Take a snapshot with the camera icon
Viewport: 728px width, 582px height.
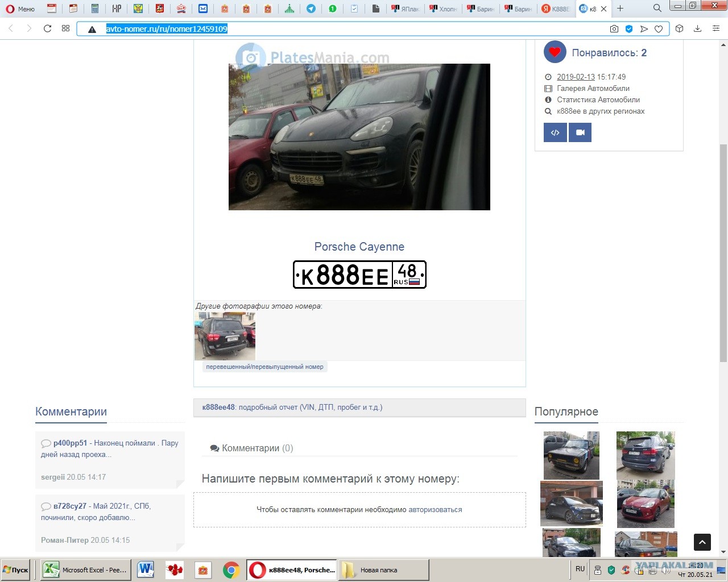(614, 29)
